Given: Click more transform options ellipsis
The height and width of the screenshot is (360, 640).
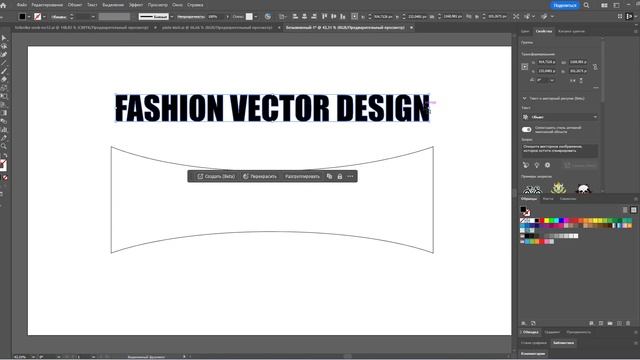Looking at the screenshot, I should [x=596, y=87].
